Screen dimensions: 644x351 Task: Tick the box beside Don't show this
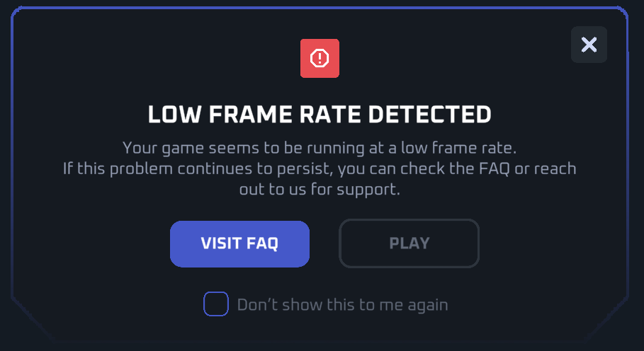click(x=216, y=304)
